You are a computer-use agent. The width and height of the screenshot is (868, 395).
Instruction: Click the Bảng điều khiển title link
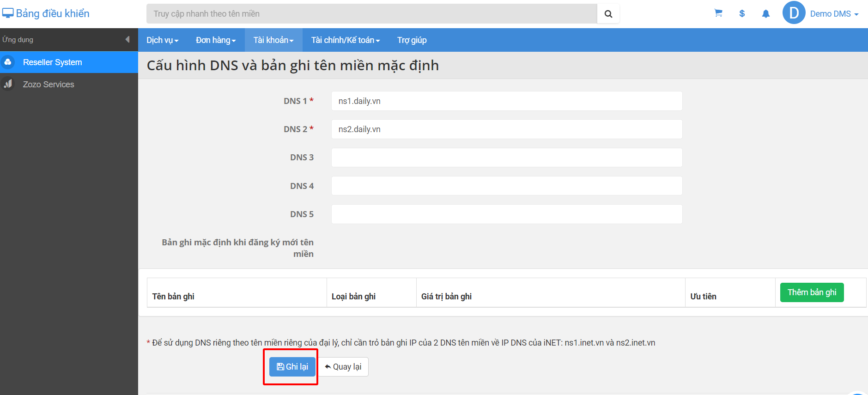coord(53,13)
